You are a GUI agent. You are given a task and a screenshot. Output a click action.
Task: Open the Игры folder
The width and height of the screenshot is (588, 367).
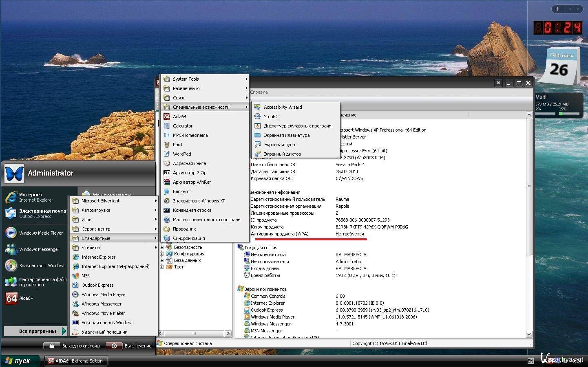point(114,220)
